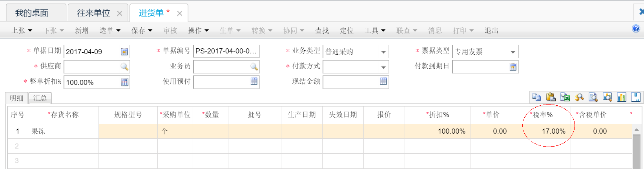Screen dimensions: 644x169
Task: Click the 退出 button
Action: pos(491,30)
